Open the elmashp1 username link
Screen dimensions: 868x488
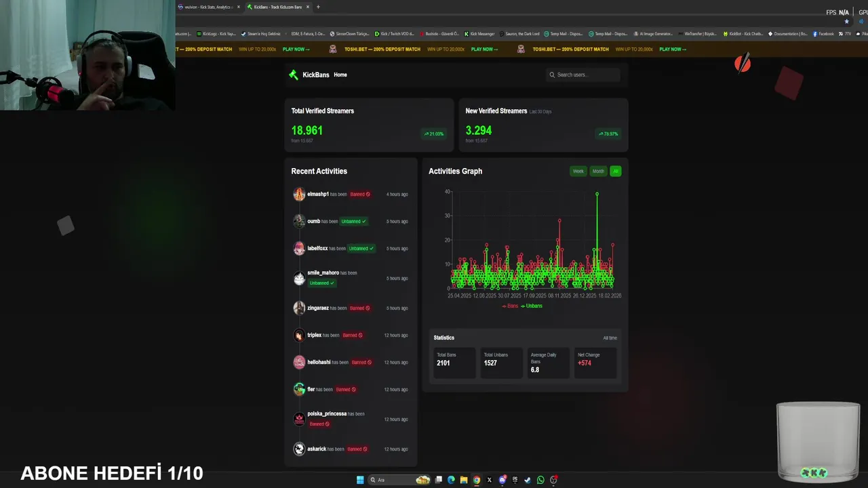click(318, 194)
